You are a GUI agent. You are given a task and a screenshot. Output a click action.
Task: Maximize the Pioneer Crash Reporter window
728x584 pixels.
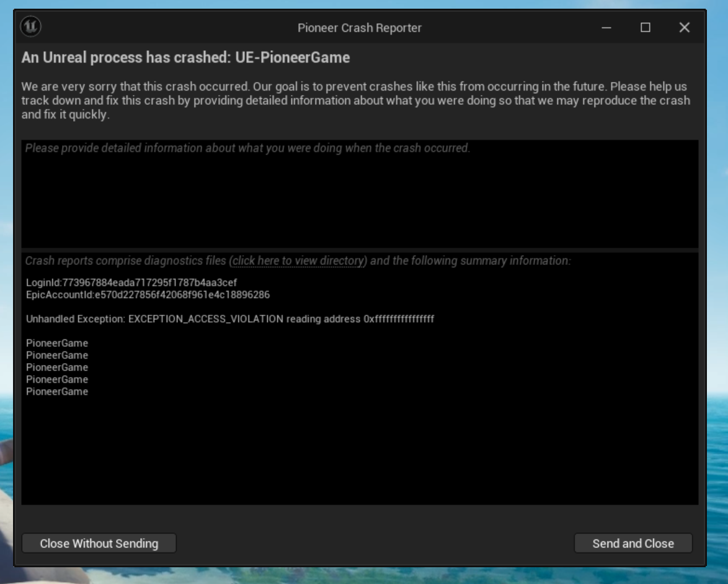645,27
